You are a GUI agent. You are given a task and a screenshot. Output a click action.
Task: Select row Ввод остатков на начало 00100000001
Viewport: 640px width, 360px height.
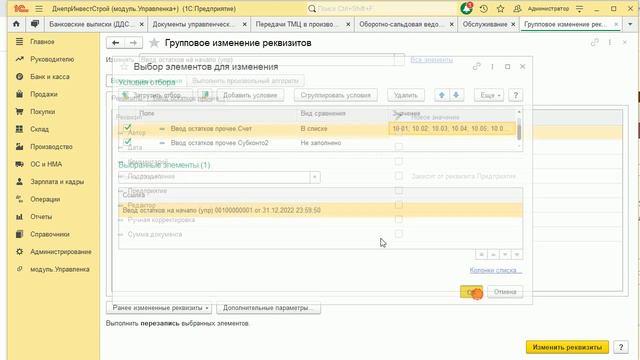click(x=320, y=210)
